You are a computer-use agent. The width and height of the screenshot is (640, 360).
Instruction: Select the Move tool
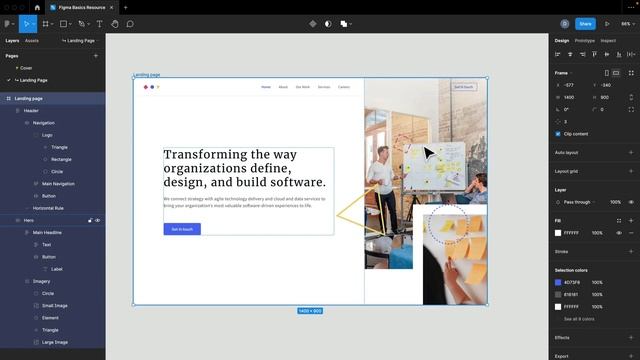coord(26,24)
